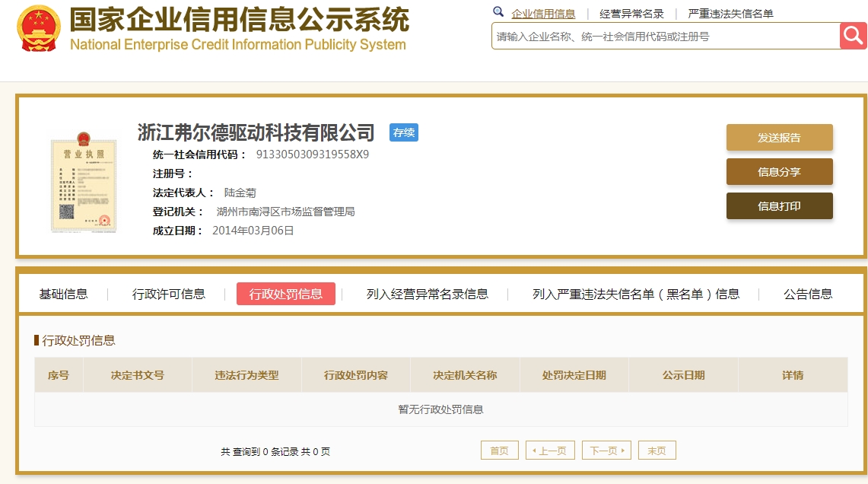Screen dimensions: 868x484
Task: Open the 企业信用信息 link
Action: [543, 14]
